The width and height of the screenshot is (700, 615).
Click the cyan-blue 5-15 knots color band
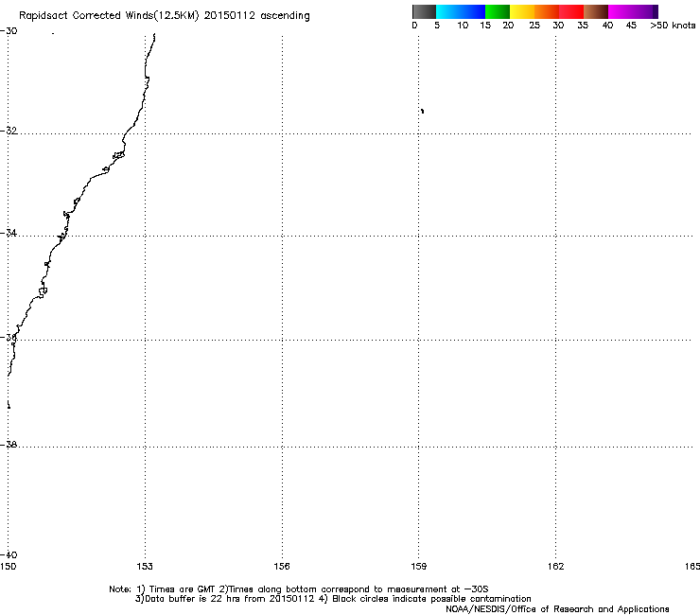point(461,11)
